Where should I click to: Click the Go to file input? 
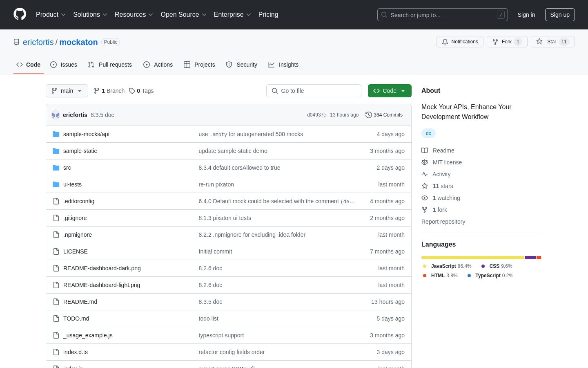click(314, 91)
